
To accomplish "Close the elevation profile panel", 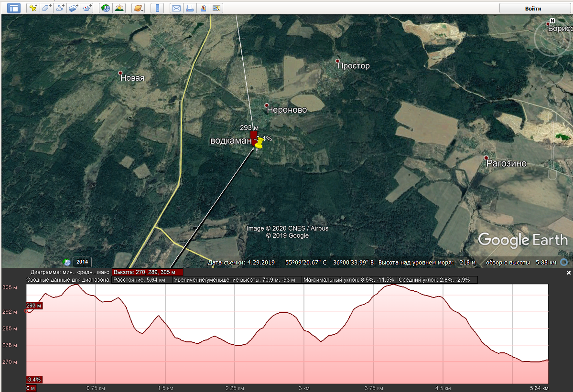I will (x=568, y=273).
